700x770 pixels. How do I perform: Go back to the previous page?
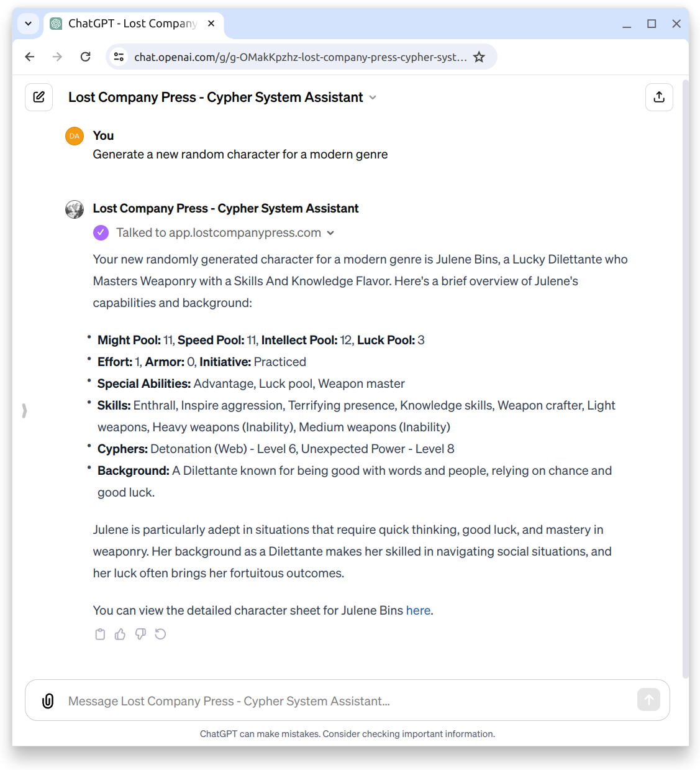[x=30, y=57]
